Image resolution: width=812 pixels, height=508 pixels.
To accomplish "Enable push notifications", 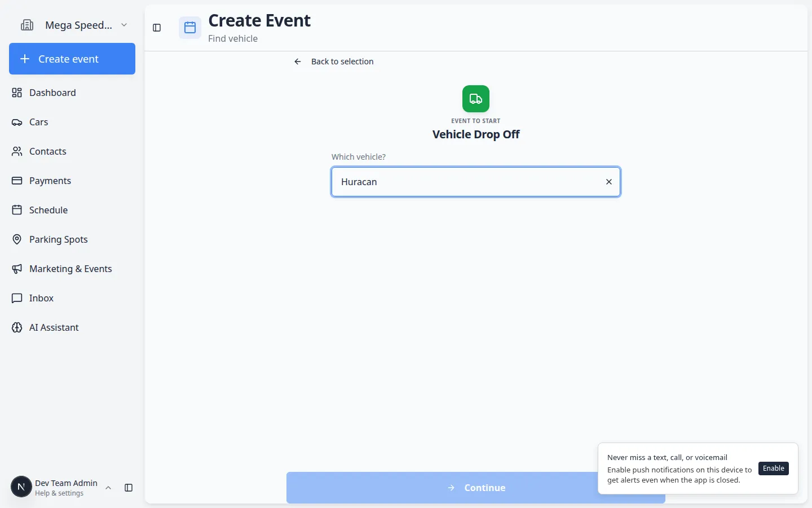I will pos(774,468).
